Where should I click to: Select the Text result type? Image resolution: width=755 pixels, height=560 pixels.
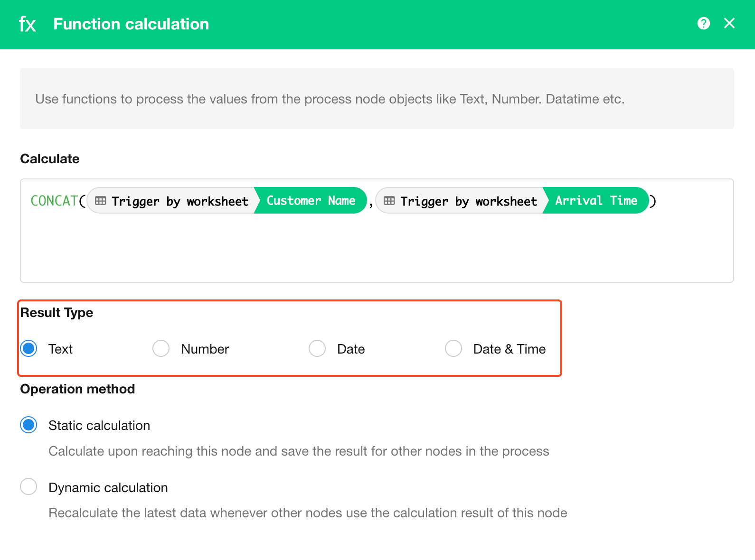pos(29,348)
